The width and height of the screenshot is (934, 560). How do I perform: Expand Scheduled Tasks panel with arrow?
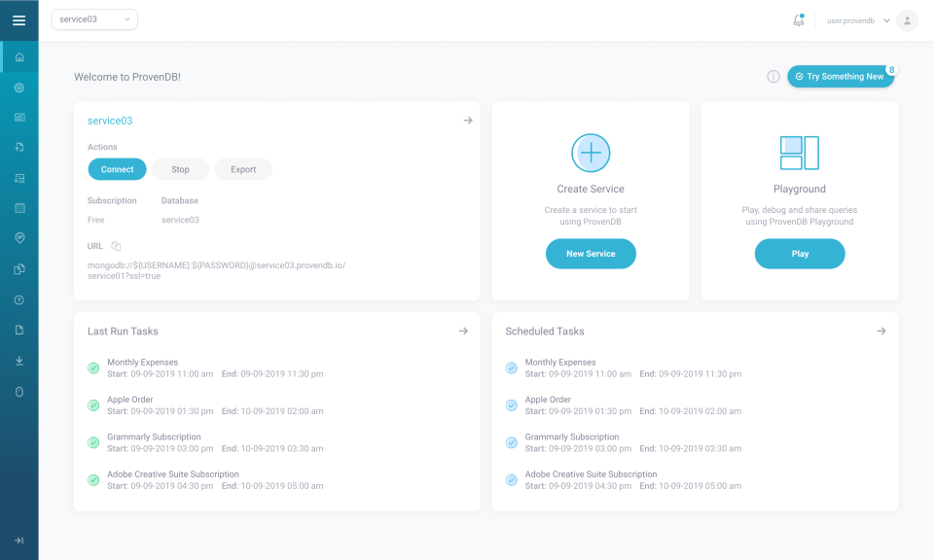(880, 331)
